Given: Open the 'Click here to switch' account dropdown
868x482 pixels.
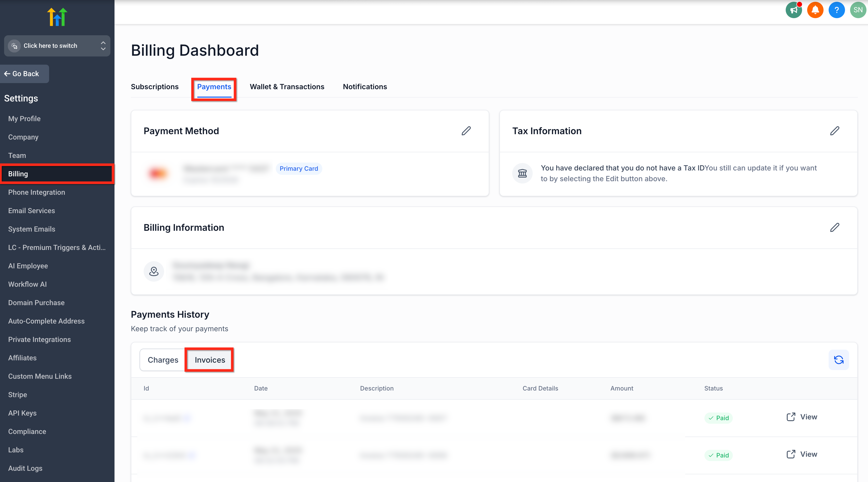Looking at the screenshot, I should point(57,46).
